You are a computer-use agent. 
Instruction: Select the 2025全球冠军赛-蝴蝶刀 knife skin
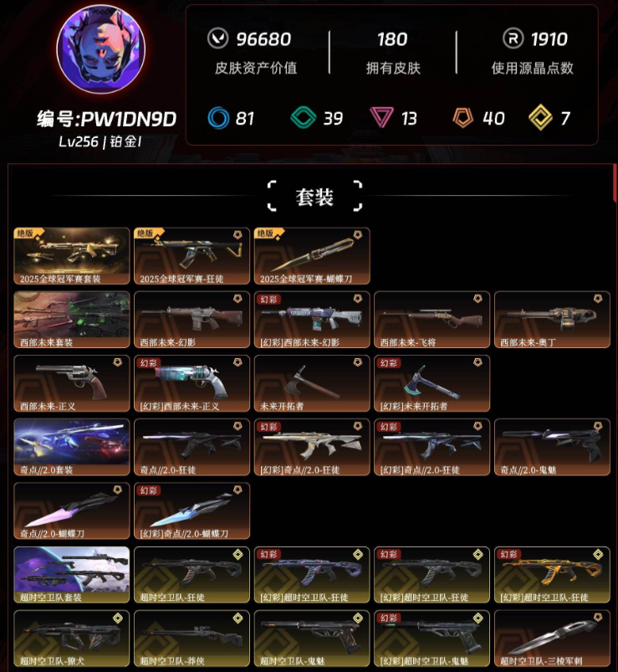click(312, 256)
